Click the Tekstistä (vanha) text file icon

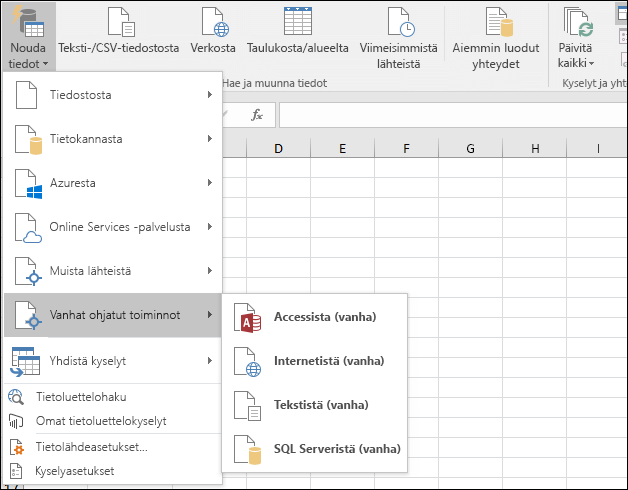point(248,406)
